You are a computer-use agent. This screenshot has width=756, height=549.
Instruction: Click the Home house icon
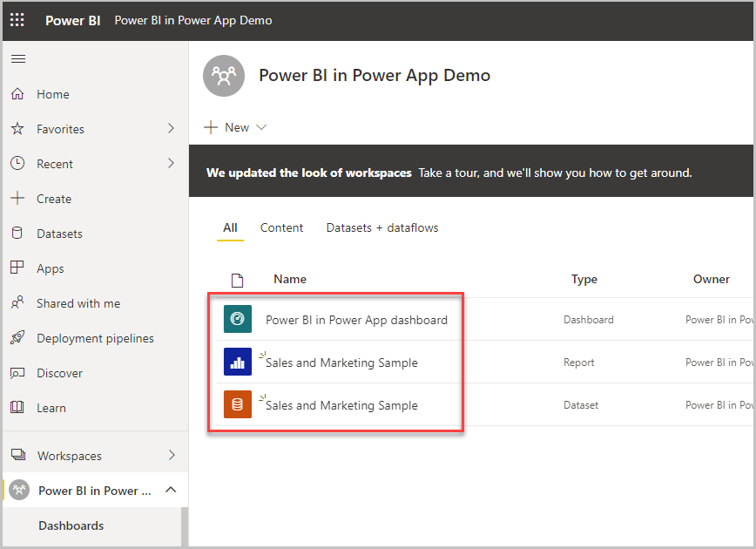17,94
